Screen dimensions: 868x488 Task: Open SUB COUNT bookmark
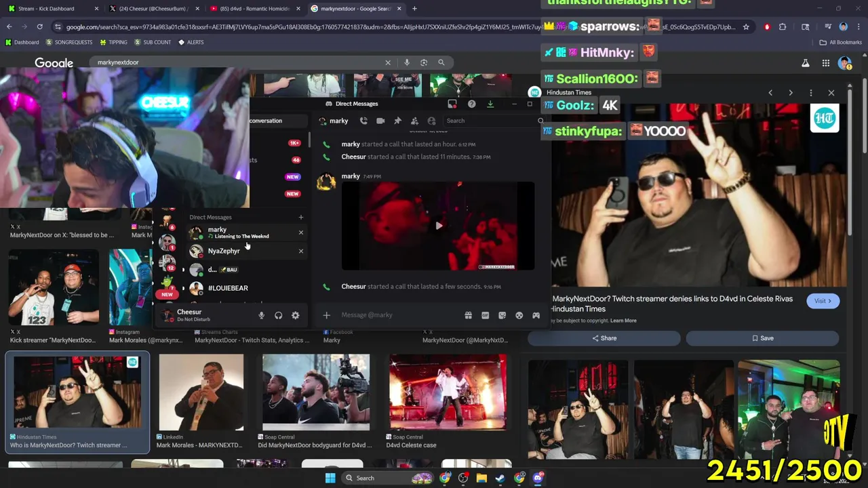(152, 42)
